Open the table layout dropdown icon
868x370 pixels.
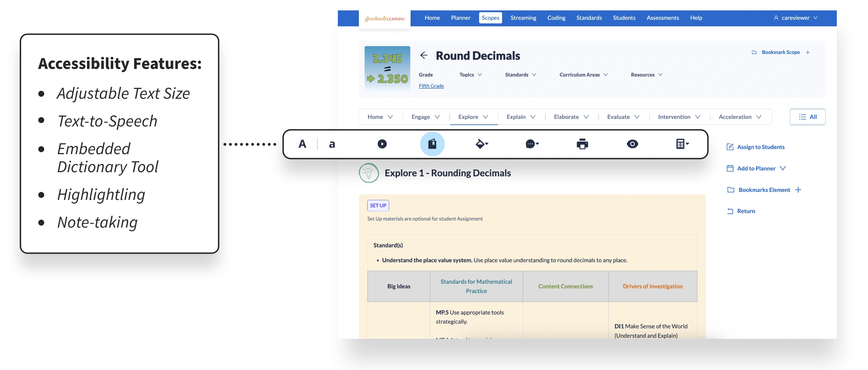[682, 144]
